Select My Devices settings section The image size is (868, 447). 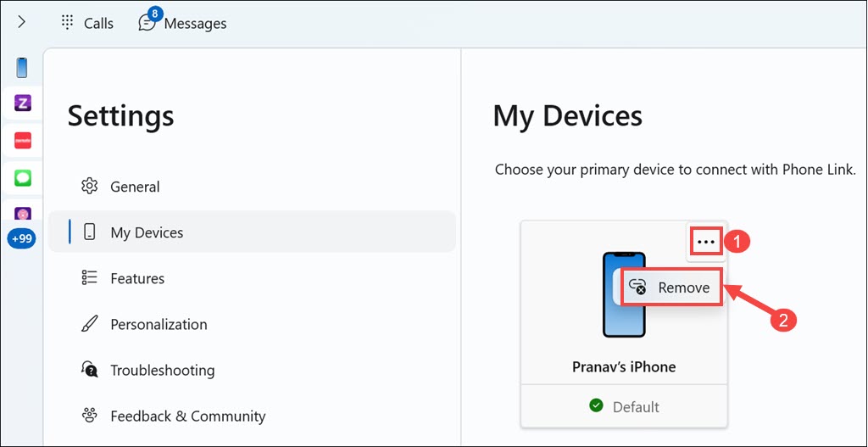[147, 232]
